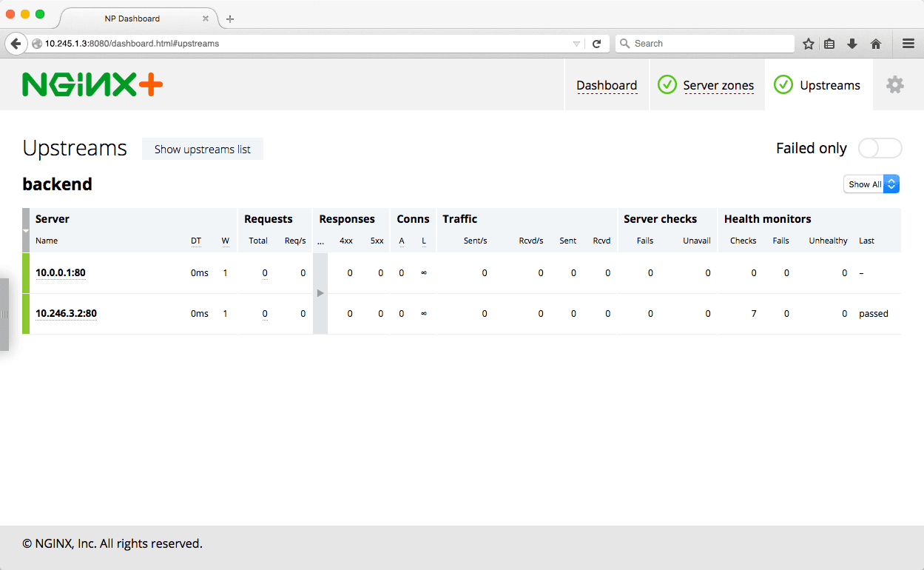Screen dimensions: 924x570
Task: Bookmark this page using the star icon
Action: click(808, 43)
